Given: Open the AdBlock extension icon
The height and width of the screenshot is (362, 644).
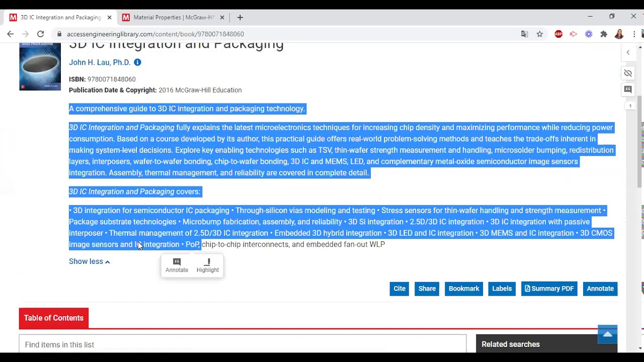Looking at the screenshot, I should coord(558,34).
